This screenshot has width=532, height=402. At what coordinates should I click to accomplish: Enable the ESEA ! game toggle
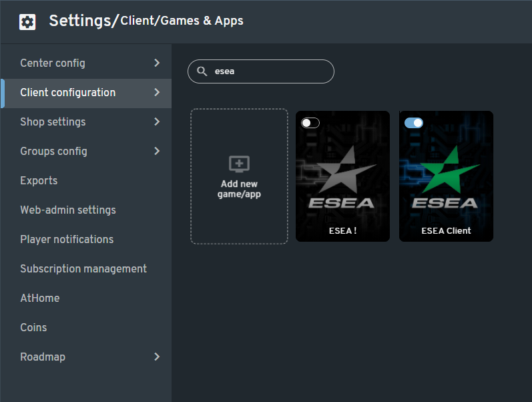pyautogui.click(x=310, y=123)
